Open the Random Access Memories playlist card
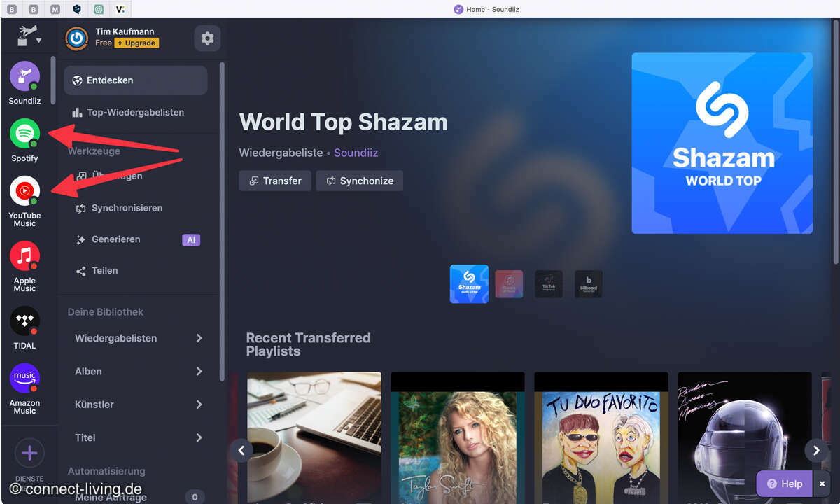 coord(745,438)
